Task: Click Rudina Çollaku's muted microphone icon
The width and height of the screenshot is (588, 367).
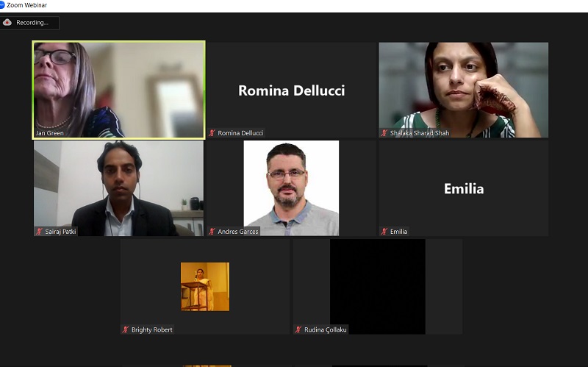Action: (x=298, y=330)
